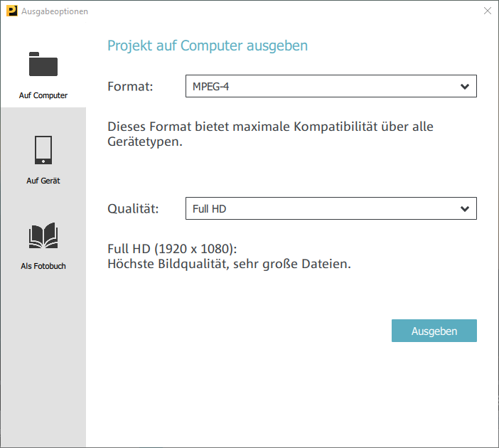499x448 pixels.
Task: Close the Ausgabeoptionen dialog window
Action: click(x=487, y=11)
